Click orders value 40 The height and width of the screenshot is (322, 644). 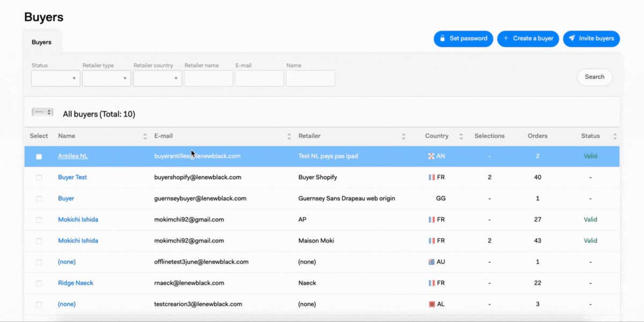click(537, 177)
